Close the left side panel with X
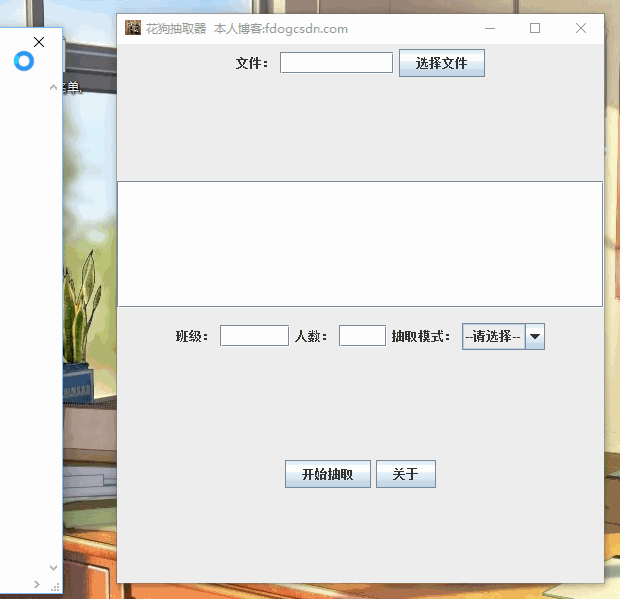Image resolution: width=620 pixels, height=599 pixels. (39, 42)
